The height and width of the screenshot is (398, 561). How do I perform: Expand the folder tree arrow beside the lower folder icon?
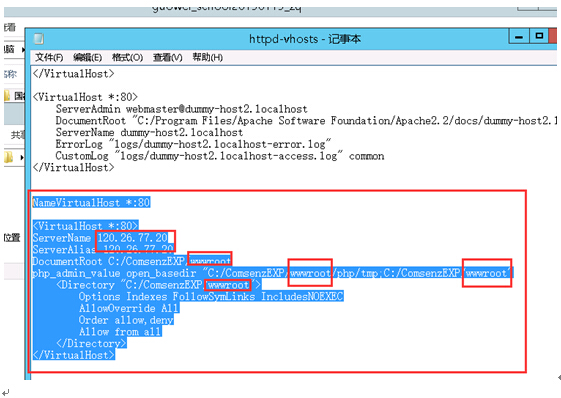[x=22, y=157]
